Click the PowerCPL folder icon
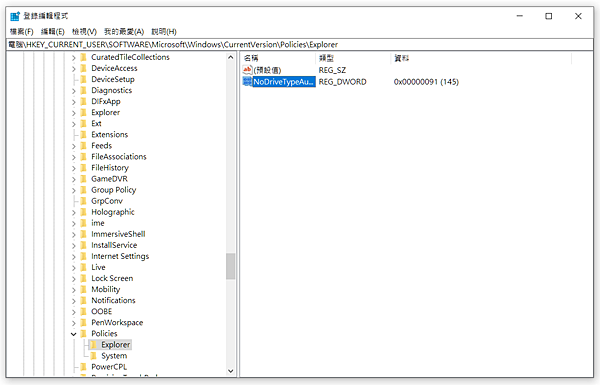This screenshot has height=385, width=600. pos(84,367)
